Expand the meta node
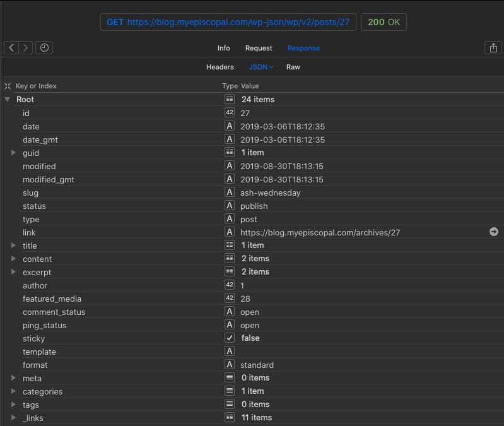Image resolution: width=504 pixels, height=426 pixels. (x=13, y=378)
